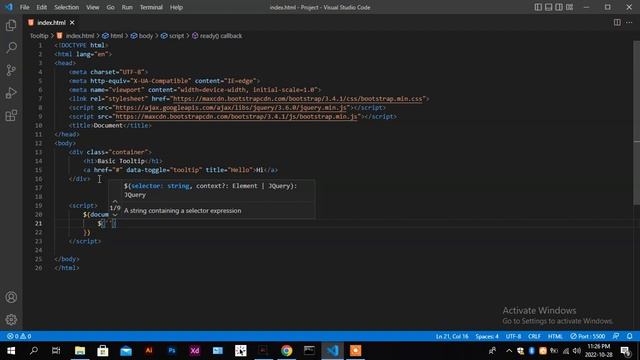640x360 pixels.
Task: Select the index.html editor tab
Action: pos(51,22)
